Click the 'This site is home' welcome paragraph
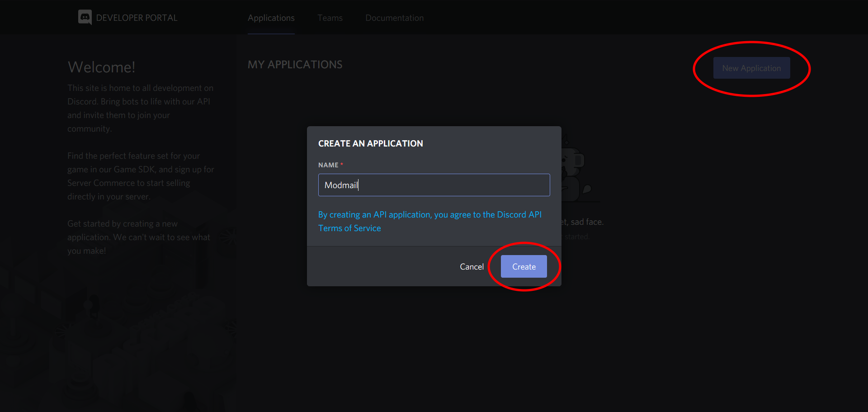868x412 pixels. coord(141,108)
